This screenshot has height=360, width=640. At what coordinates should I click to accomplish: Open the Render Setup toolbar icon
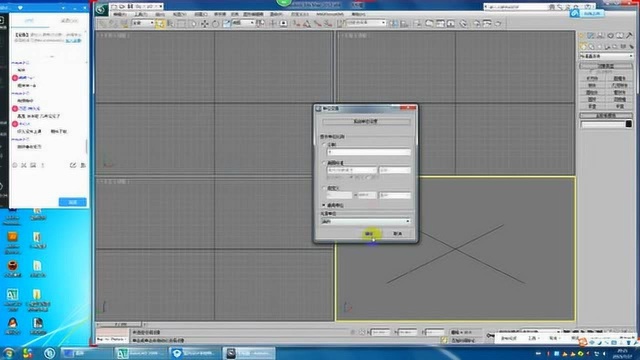pyautogui.click(x=476, y=24)
